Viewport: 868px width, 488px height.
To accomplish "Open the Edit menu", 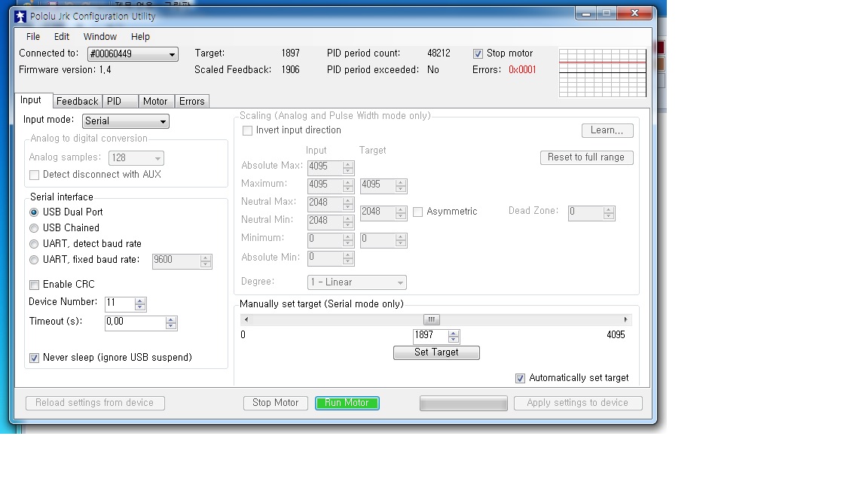I will click(x=62, y=36).
